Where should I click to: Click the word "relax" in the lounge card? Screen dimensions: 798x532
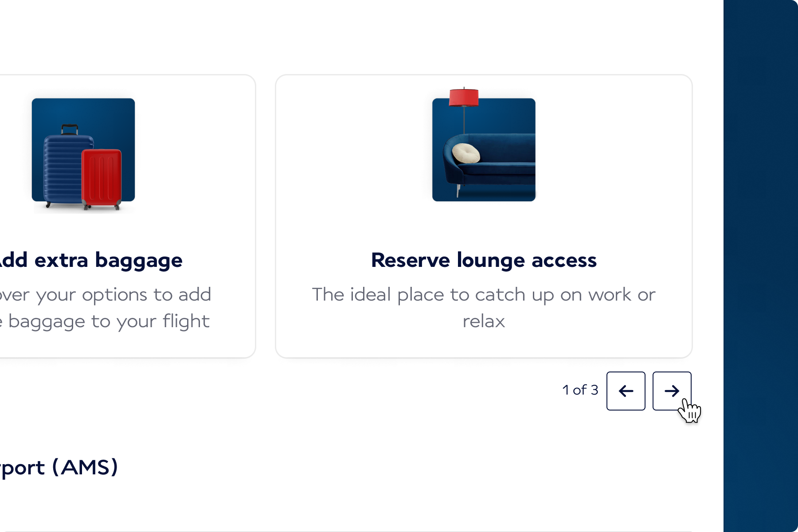pos(484,321)
